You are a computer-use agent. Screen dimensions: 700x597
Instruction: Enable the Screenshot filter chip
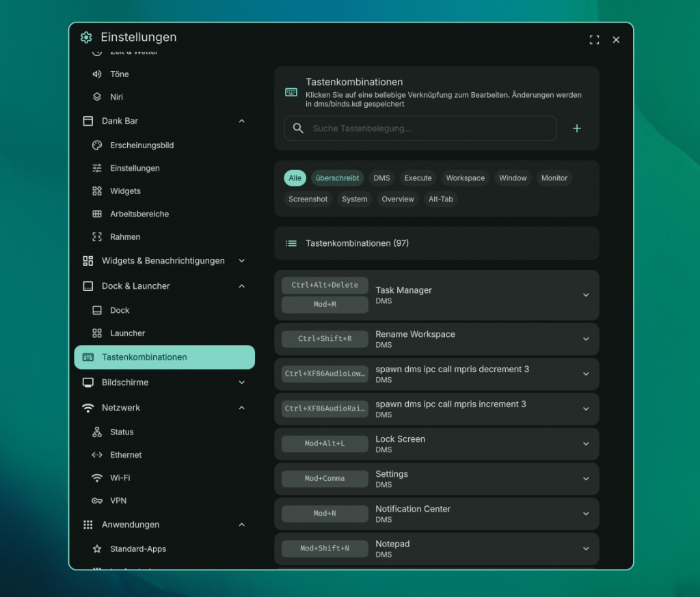[308, 199]
